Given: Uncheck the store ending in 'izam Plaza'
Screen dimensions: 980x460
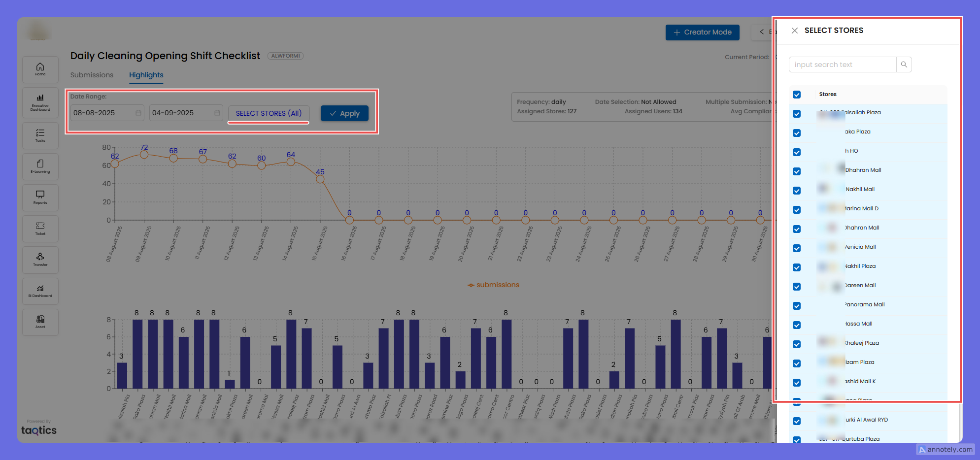Looking at the screenshot, I should [x=797, y=363].
